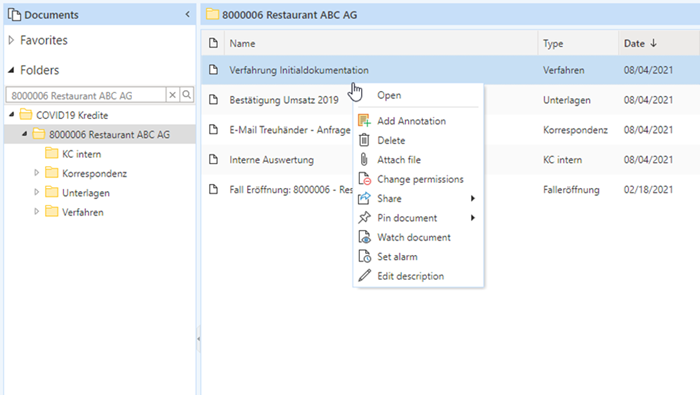Click file icon of Verfahrung Initialdokumentation row
The height and width of the screenshot is (395, 700).
[x=213, y=70]
